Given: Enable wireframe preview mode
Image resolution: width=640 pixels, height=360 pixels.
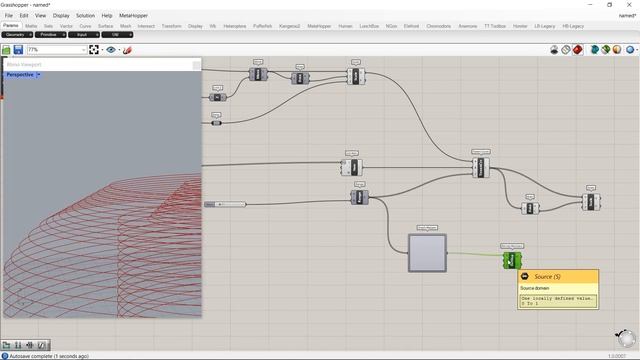Looking at the screenshot, I should (566, 50).
